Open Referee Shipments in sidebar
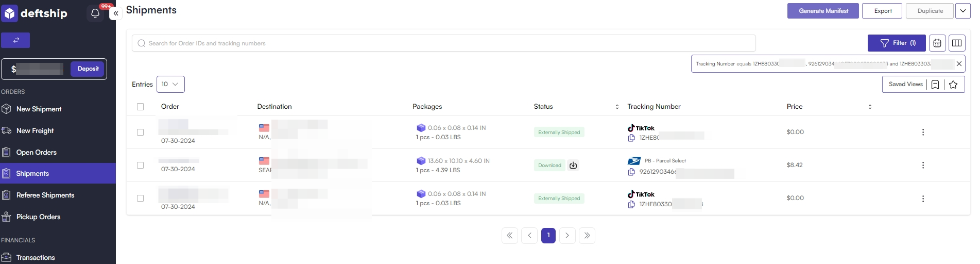Screen dimensions: 980x264 tap(45, 195)
